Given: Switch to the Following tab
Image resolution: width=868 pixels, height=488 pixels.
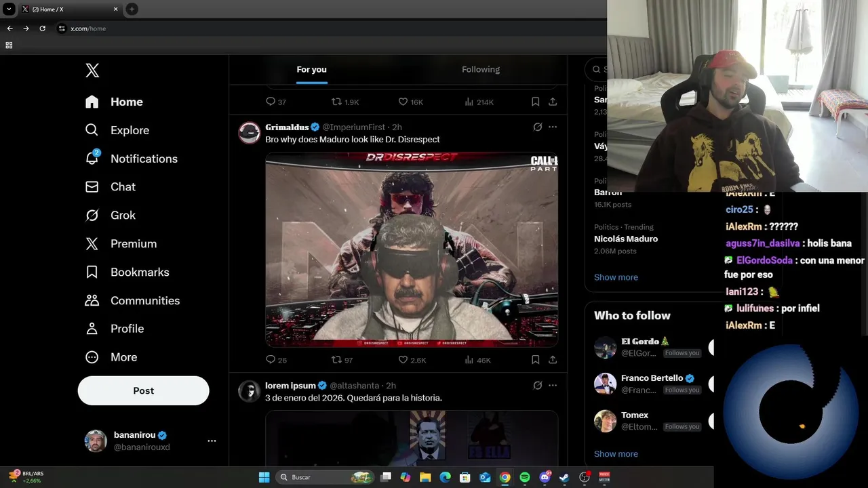Looking at the screenshot, I should [481, 69].
